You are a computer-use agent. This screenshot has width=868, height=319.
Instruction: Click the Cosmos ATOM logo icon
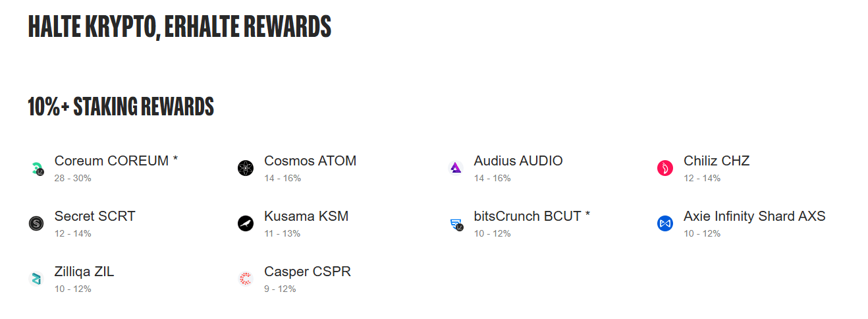point(246,168)
